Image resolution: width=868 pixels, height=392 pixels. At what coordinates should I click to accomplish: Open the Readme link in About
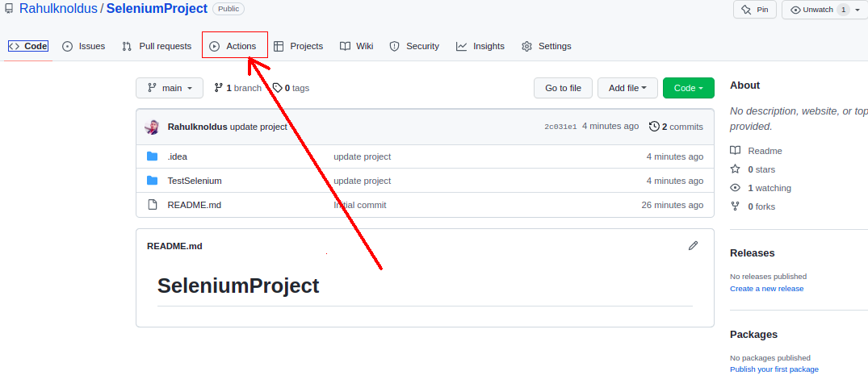(756, 151)
